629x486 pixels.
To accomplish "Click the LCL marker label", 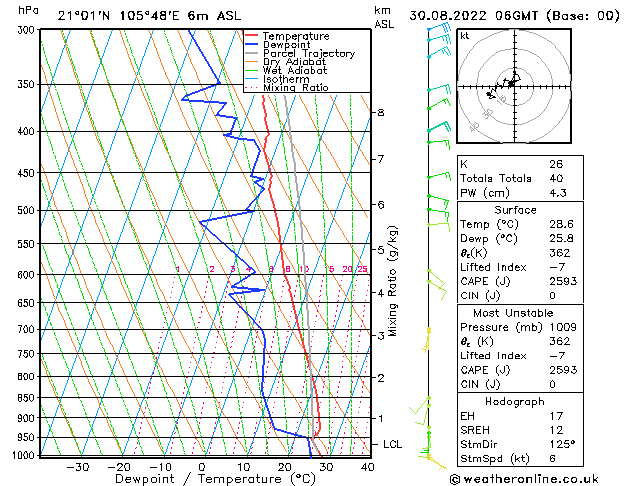I will point(392,444).
